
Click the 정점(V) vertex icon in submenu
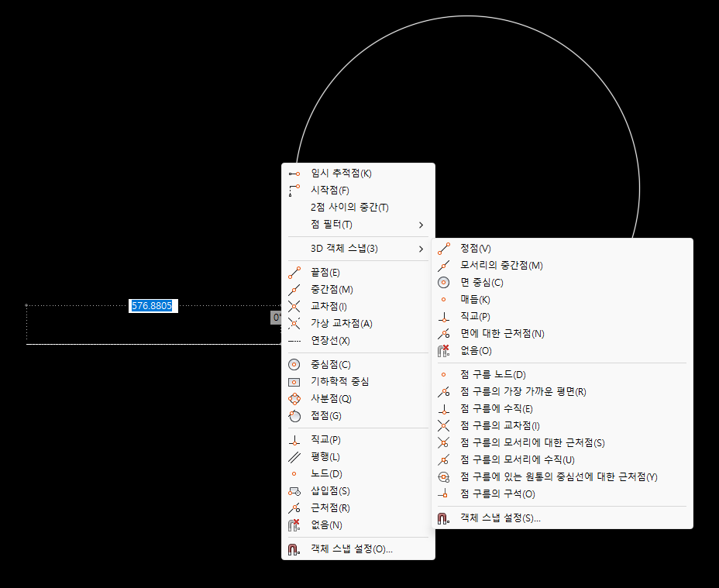(x=444, y=249)
